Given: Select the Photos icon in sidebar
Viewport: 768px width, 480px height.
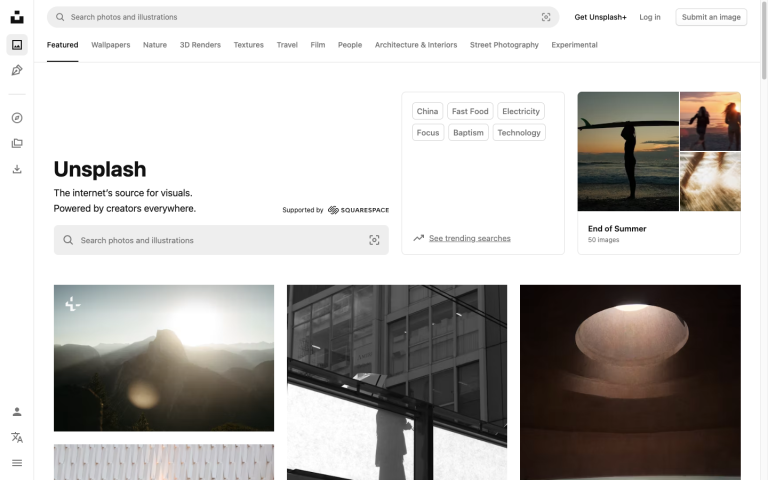Looking at the screenshot, I should pos(17,44).
